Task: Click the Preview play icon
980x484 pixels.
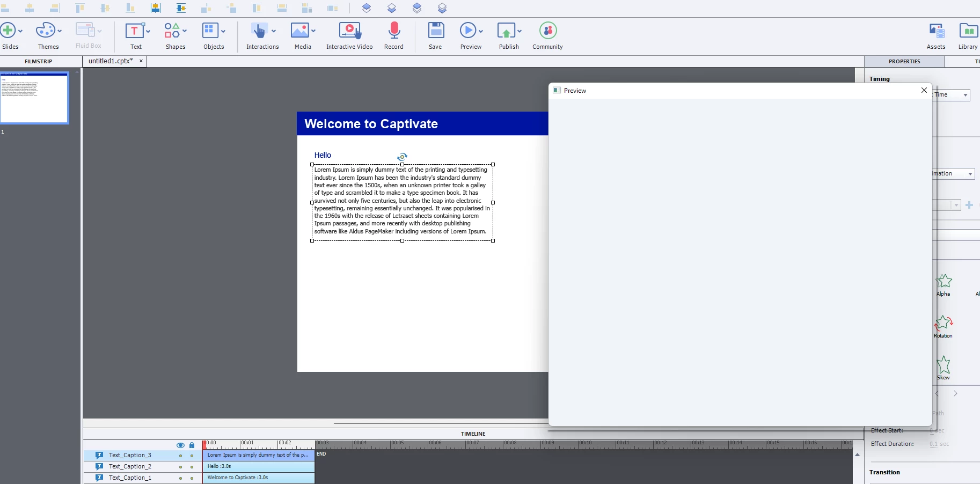Action: click(468, 30)
